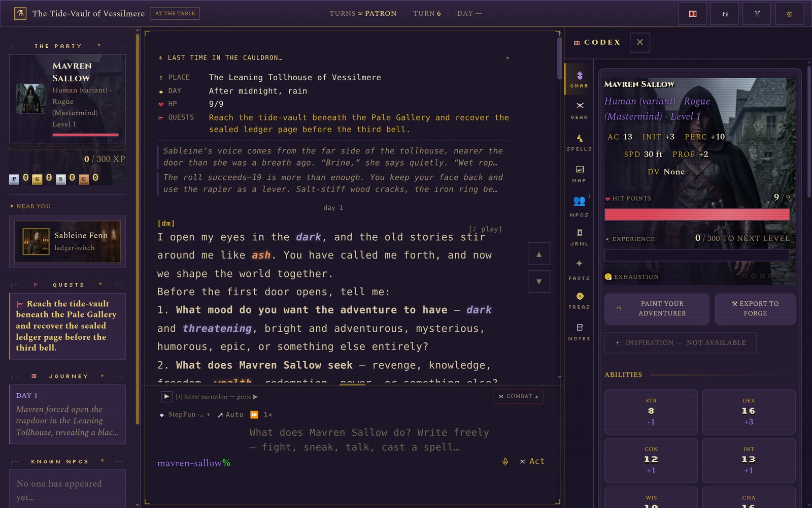This screenshot has width=812, height=508.
Task: Click the play link above DM text
Action: (x=485, y=229)
